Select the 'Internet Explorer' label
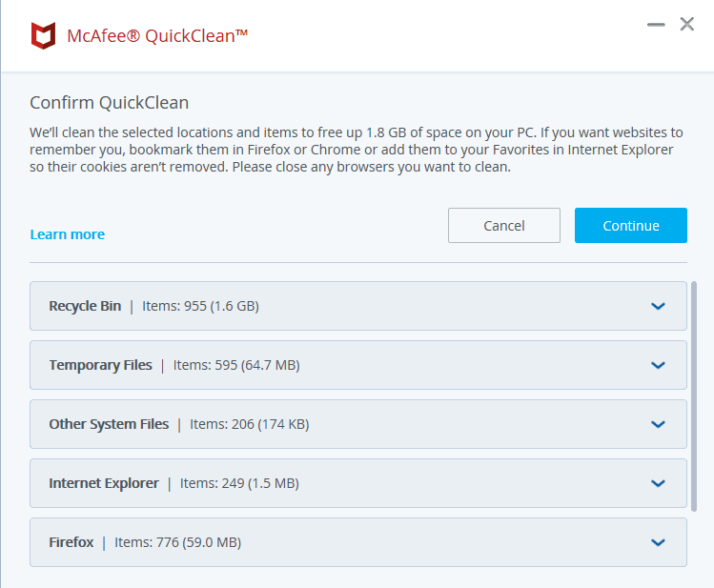714x588 pixels. (104, 483)
